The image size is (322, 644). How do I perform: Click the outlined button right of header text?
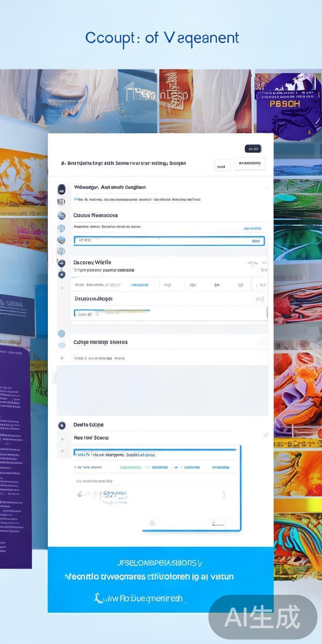click(x=250, y=164)
